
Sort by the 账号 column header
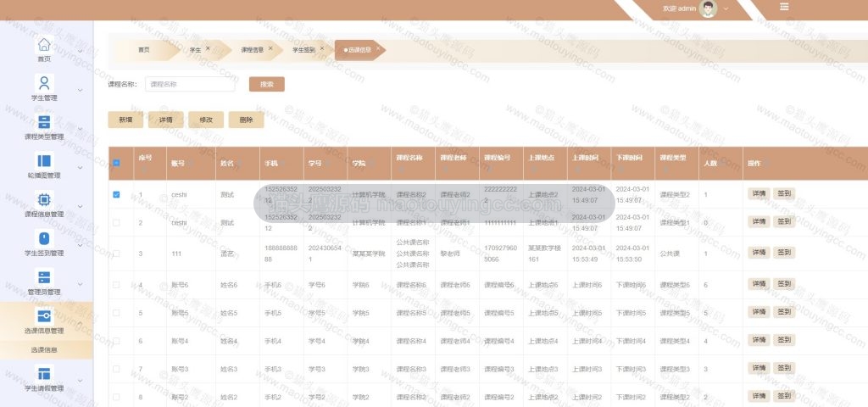[x=191, y=164]
